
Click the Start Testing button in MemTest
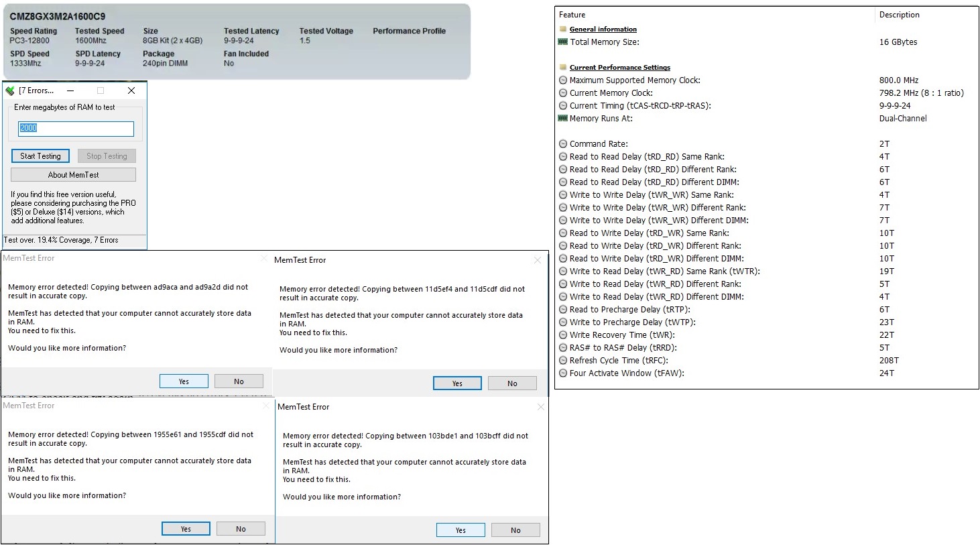tap(40, 156)
